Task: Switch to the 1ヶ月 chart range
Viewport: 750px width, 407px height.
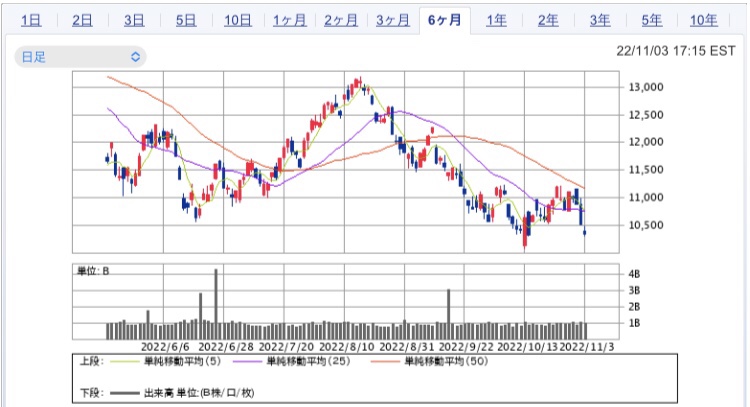Action: coord(289,20)
